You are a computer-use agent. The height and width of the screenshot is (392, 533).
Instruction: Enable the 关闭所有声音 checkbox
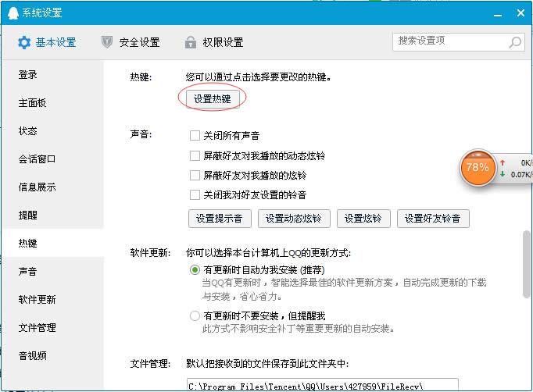point(195,136)
